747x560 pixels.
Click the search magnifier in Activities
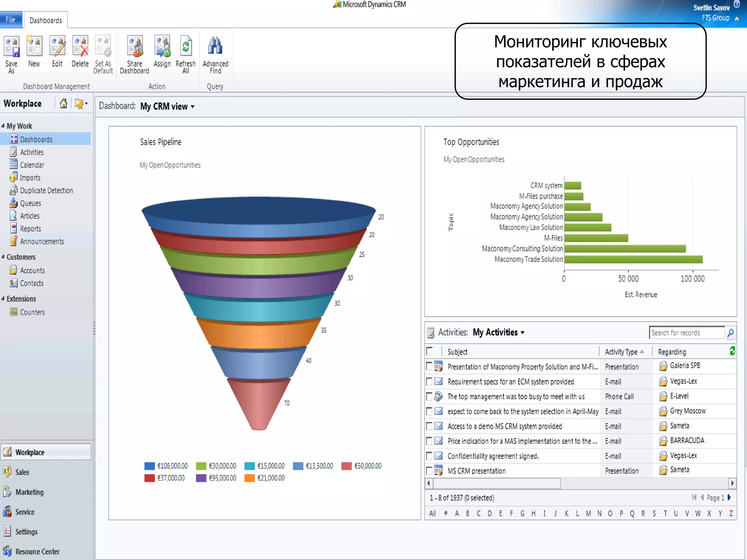pos(731,332)
